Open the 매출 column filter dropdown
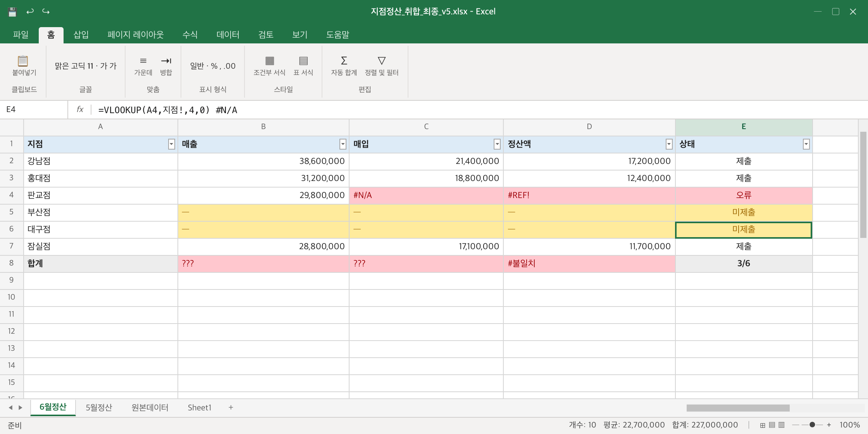 pos(343,145)
